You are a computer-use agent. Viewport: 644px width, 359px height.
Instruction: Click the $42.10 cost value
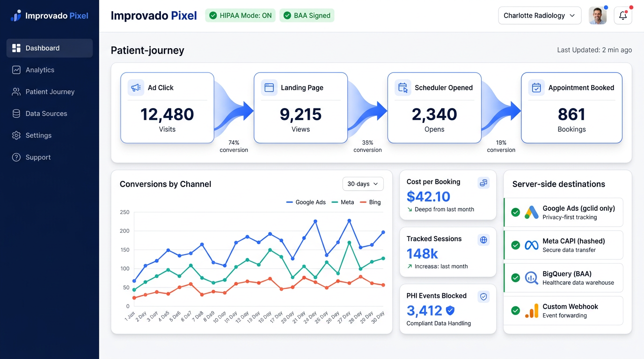428,196
